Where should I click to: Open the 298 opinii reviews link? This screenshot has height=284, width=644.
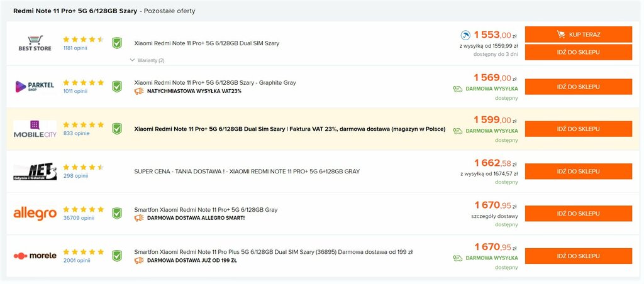75,176
